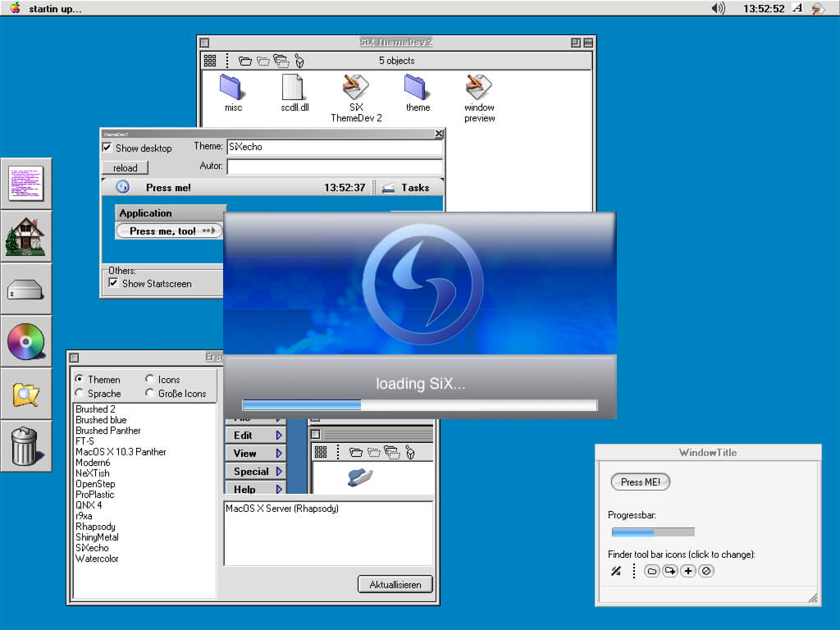This screenshot has width=840, height=630.
Task: Open the trash can in the dock
Action: coord(25,445)
